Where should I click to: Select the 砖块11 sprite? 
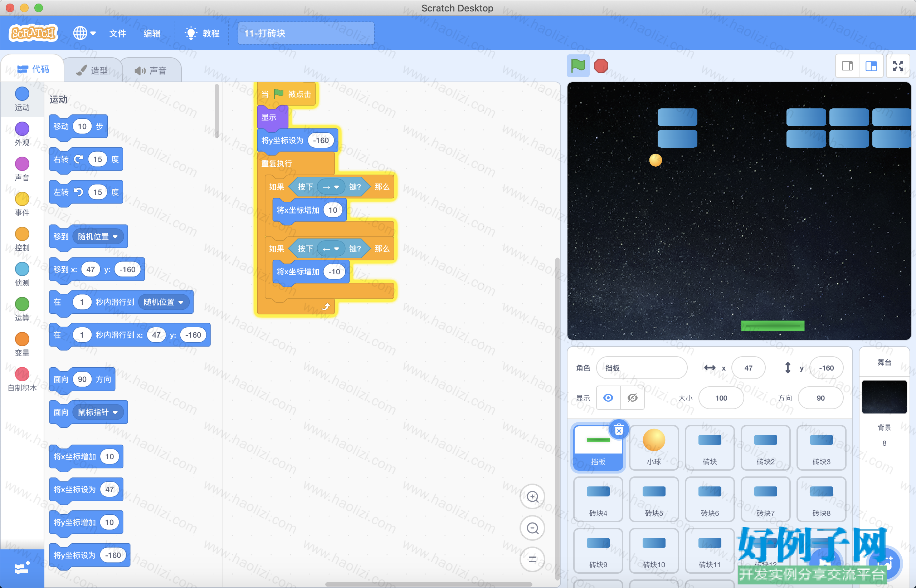point(710,551)
